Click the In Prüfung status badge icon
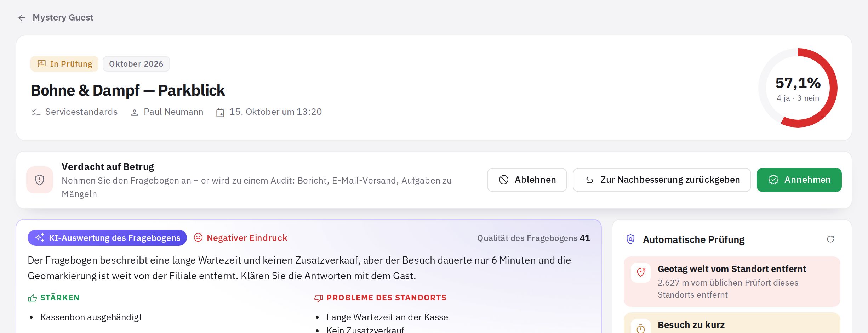This screenshot has width=868, height=333. (42, 64)
